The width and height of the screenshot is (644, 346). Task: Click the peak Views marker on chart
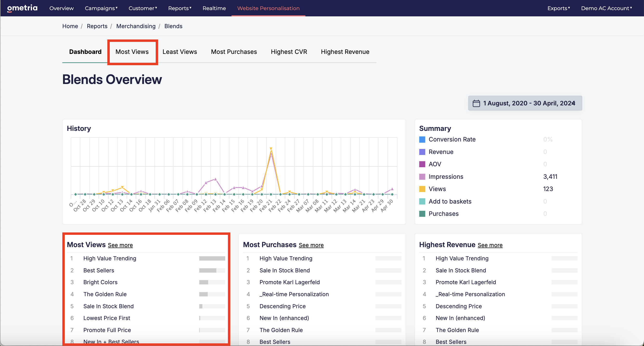tap(271, 149)
